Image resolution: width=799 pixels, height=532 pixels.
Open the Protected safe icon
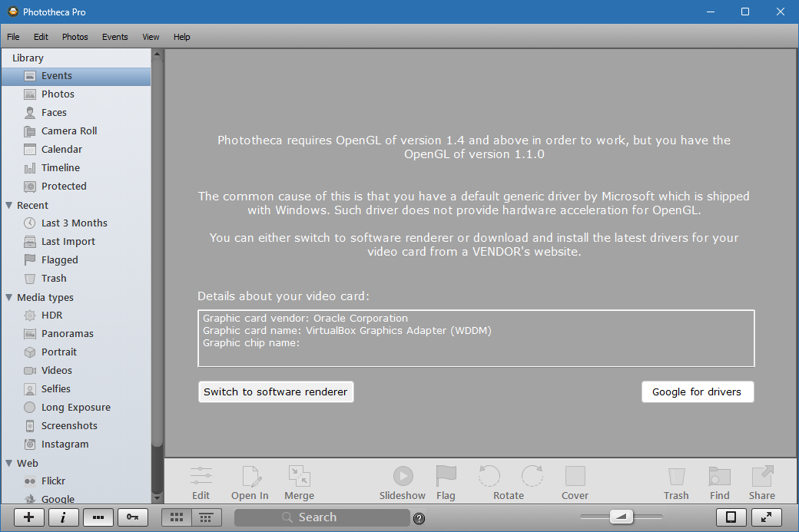[x=30, y=187]
